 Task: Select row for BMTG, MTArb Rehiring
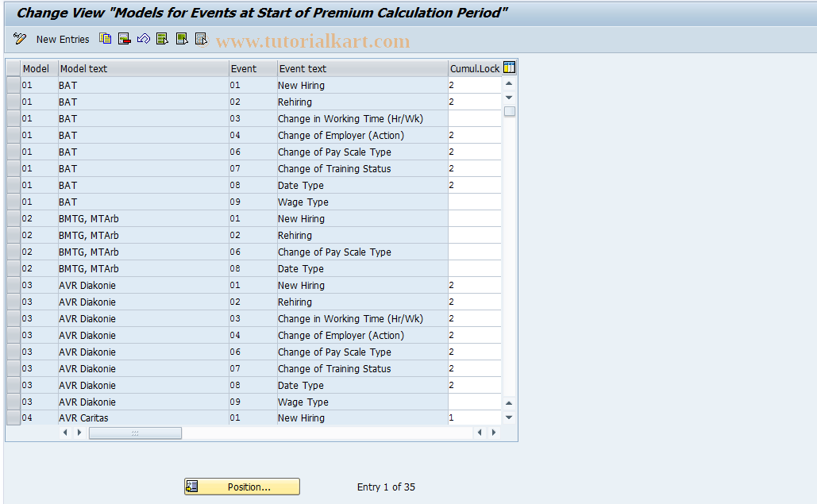click(x=13, y=235)
